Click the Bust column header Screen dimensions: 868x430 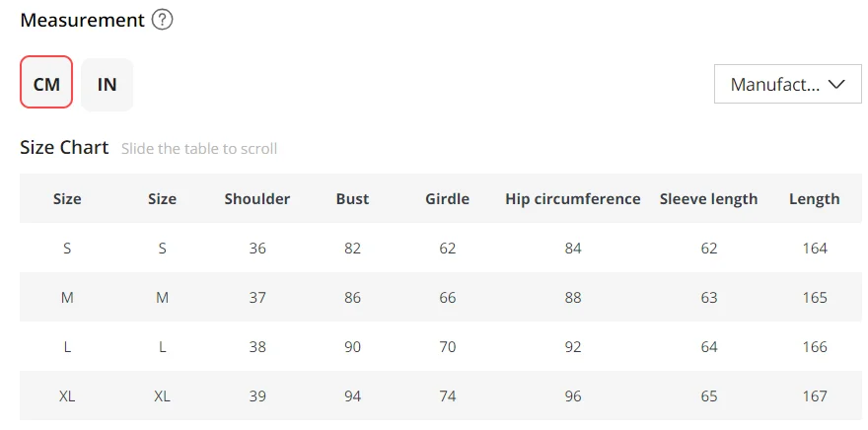(x=353, y=198)
